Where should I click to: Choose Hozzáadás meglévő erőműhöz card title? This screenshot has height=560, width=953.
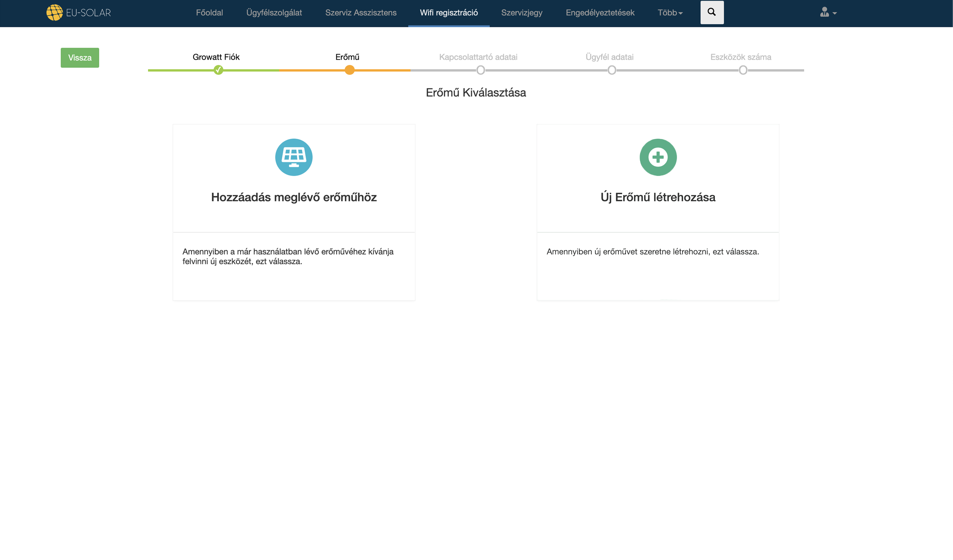click(294, 197)
